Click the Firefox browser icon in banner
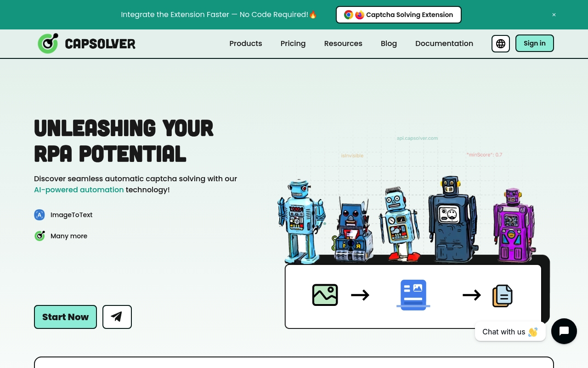Image resolution: width=588 pixels, height=368 pixels. point(360,15)
